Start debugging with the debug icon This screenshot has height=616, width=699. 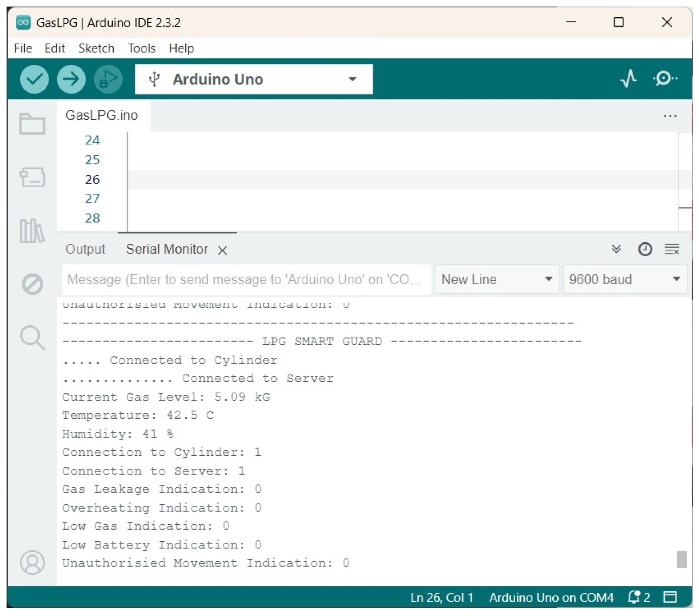click(x=108, y=79)
